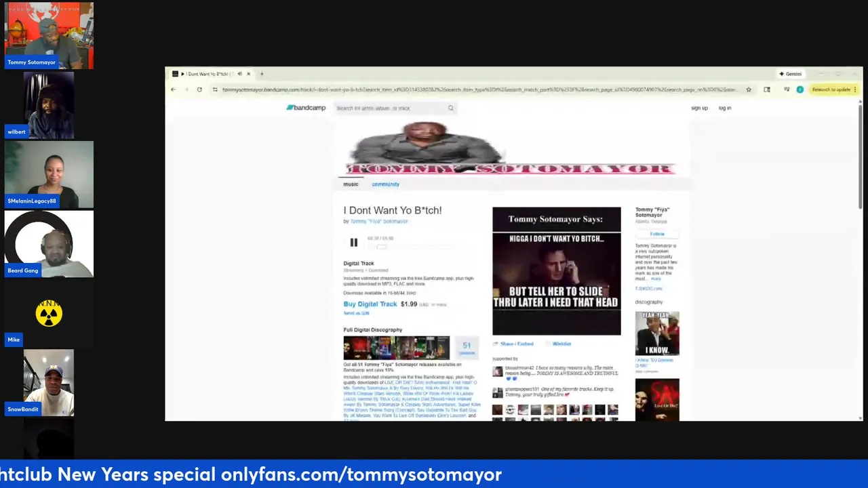The height and width of the screenshot is (488, 868).
Task: Open the media control icon in toolbar
Action: coord(787,89)
